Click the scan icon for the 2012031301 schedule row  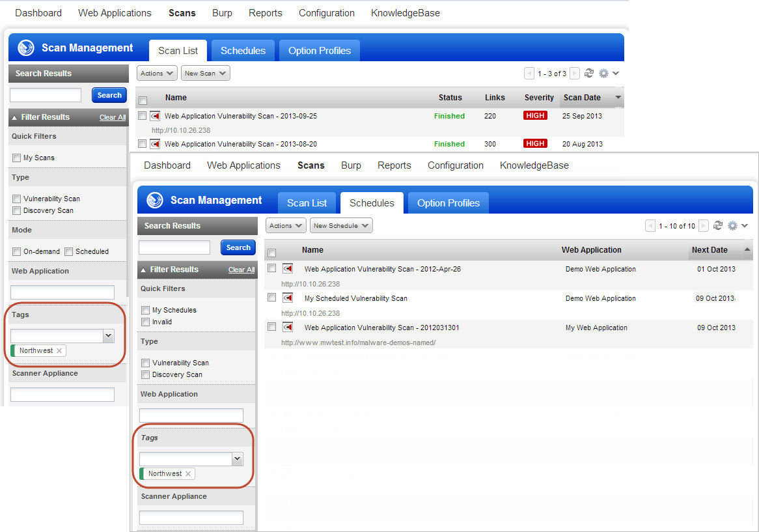[x=288, y=328]
